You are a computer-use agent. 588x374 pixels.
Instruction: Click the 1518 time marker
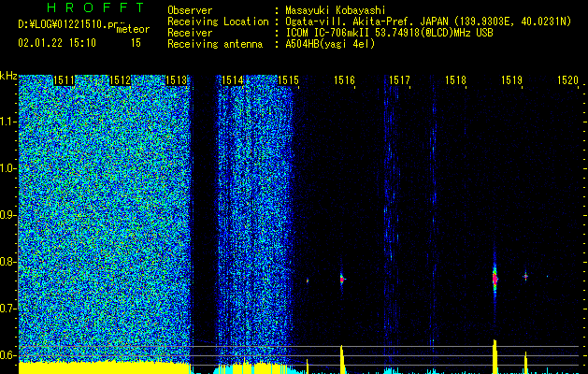[455, 79]
